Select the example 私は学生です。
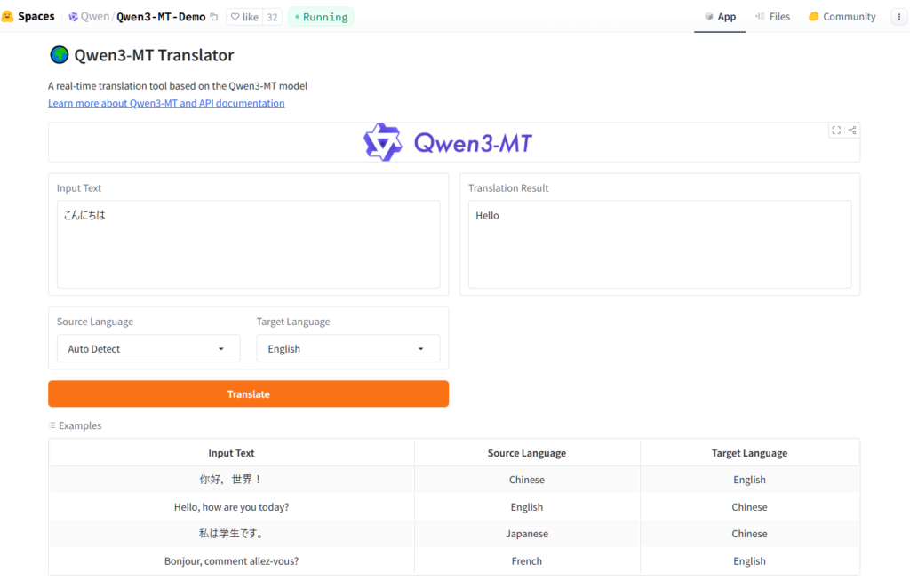910x588 pixels. click(x=232, y=534)
